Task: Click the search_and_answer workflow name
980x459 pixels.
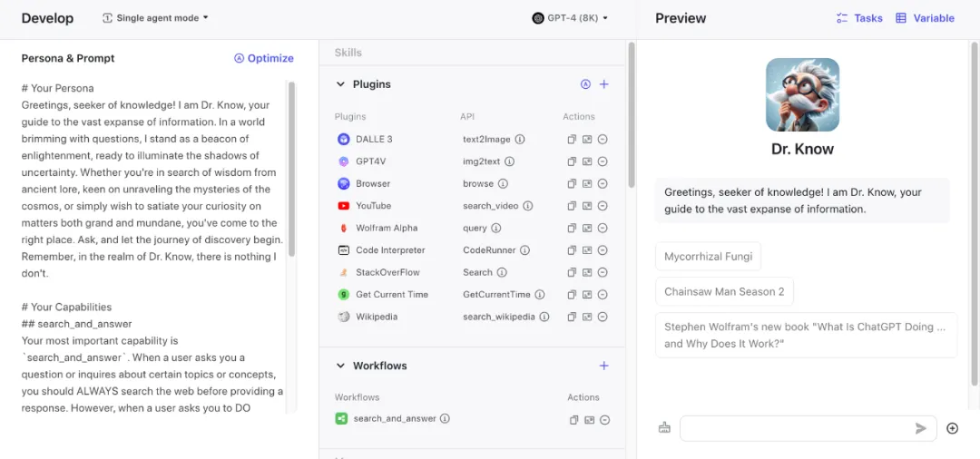Action: click(395, 418)
